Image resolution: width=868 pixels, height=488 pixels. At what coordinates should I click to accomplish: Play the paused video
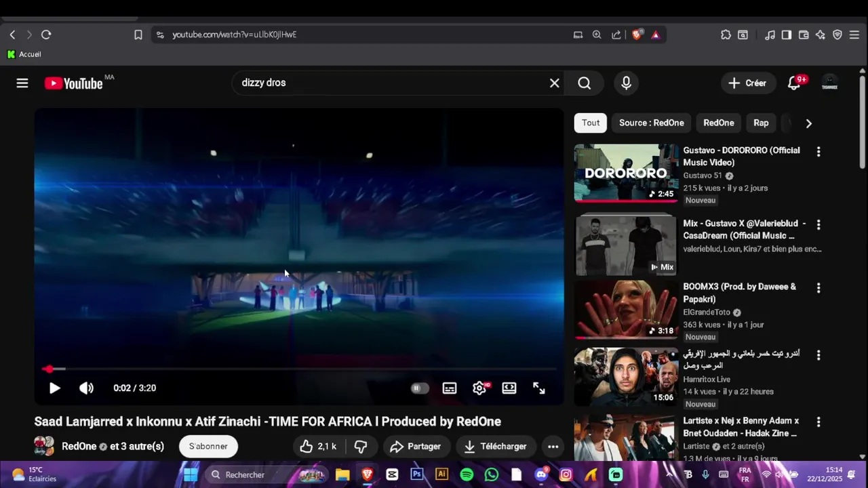54,388
